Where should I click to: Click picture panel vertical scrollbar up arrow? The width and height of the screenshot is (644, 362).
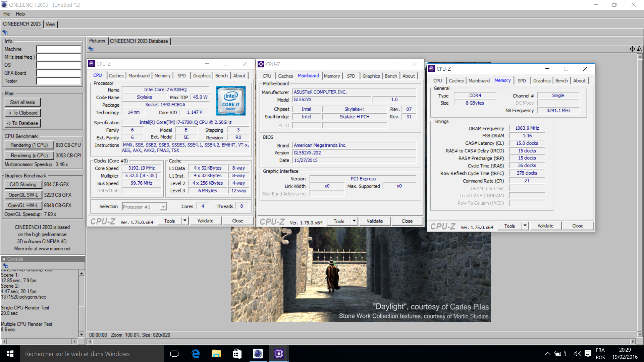pyautogui.click(x=640, y=56)
